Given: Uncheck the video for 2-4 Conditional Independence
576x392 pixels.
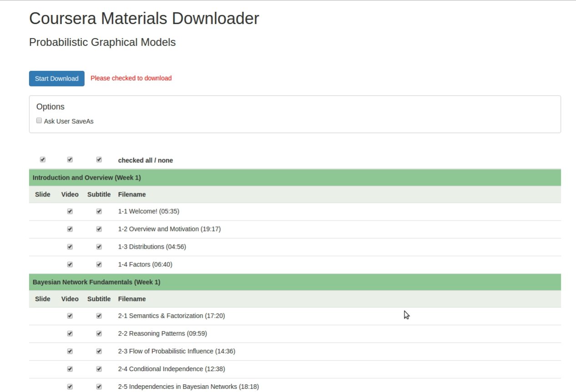Looking at the screenshot, I should point(69,369).
